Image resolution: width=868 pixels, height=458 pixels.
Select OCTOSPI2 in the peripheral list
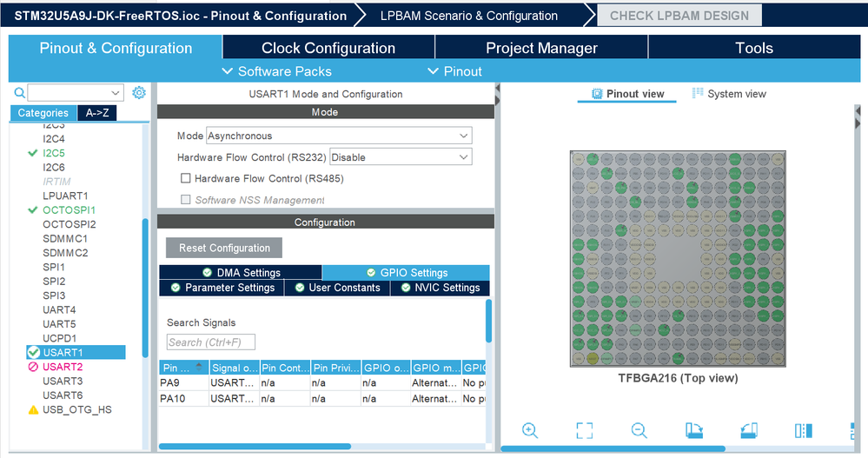coord(70,224)
